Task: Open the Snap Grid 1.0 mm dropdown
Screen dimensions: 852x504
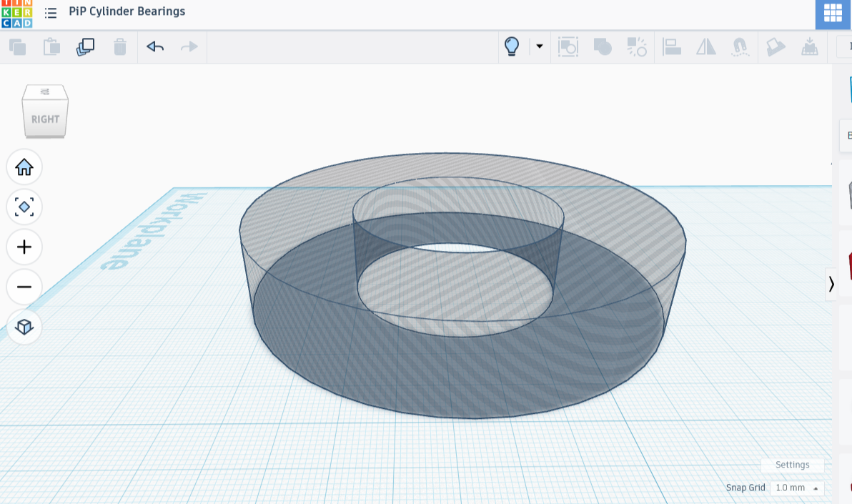Action: (796, 488)
